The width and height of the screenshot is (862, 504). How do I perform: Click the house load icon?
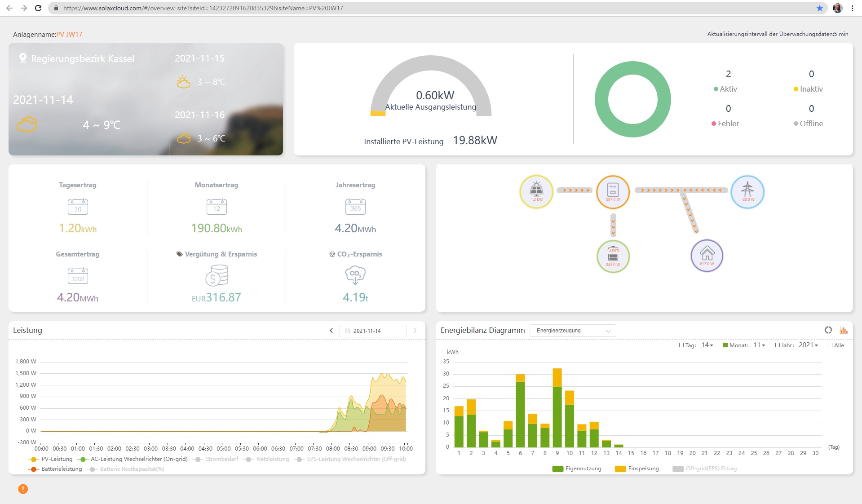pyautogui.click(x=707, y=256)
